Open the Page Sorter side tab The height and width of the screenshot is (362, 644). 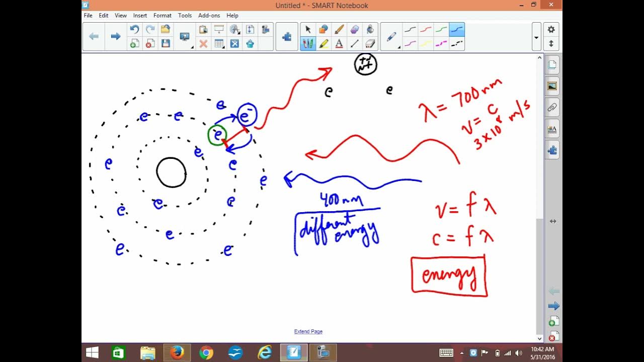point(552,65)
